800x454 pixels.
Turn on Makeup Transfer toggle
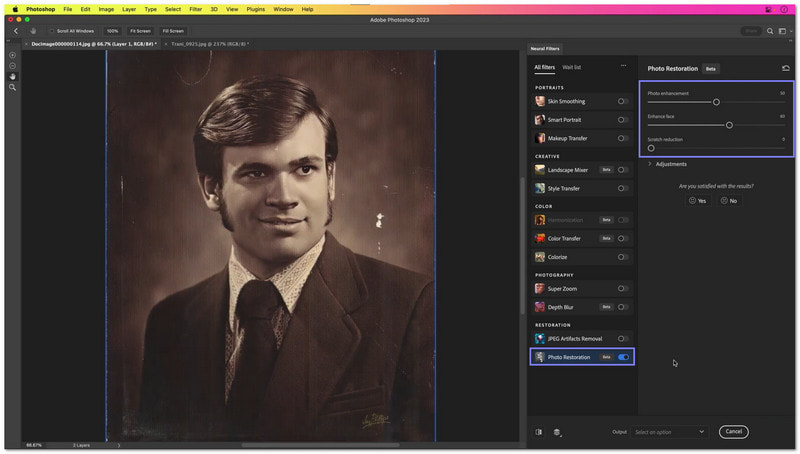(x=623, y=138)
